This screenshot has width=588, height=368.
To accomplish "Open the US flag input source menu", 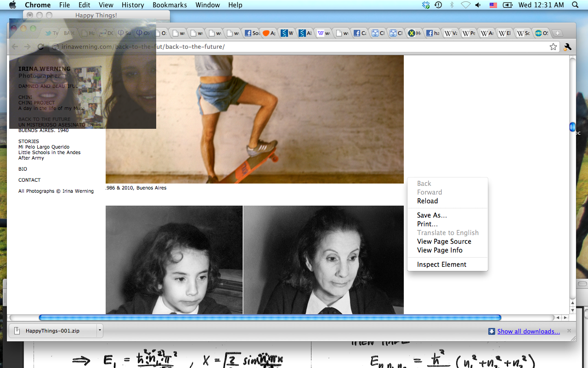I will click(x=493, y=5).
